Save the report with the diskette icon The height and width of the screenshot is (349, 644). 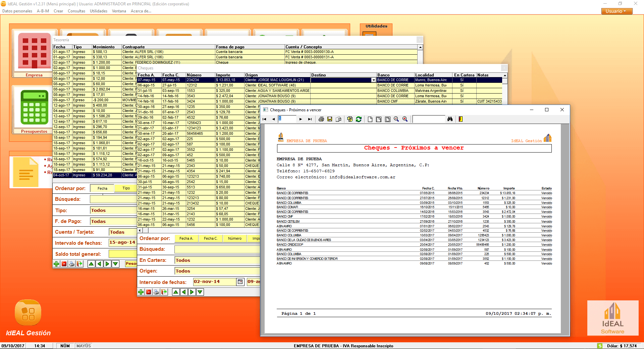330,119
